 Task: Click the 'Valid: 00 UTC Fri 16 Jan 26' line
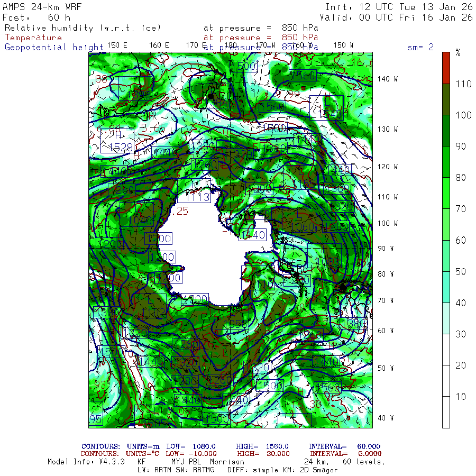coord(396,17)
